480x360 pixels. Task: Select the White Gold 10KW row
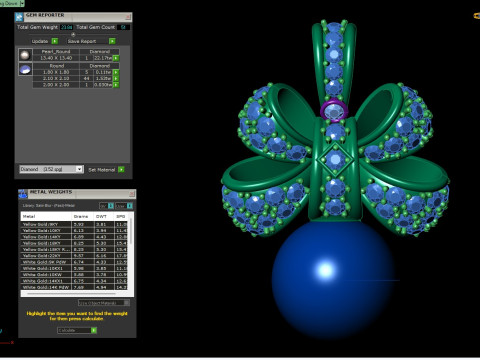[74, 275]
